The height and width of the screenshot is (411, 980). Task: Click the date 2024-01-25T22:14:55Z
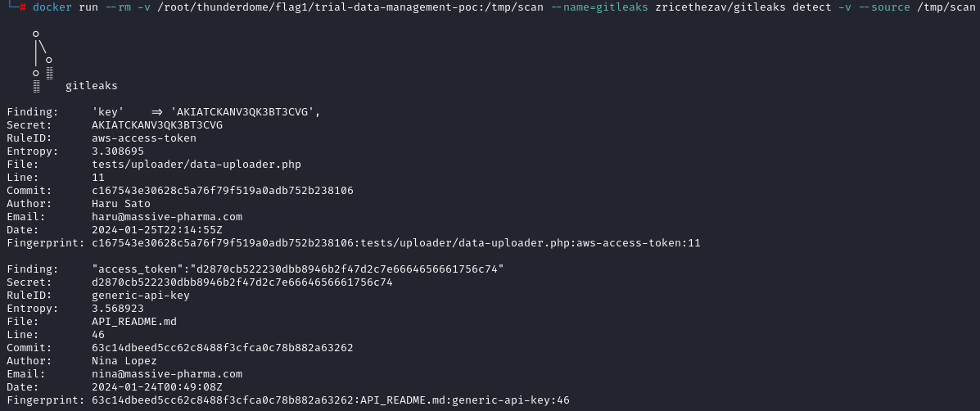157,230
